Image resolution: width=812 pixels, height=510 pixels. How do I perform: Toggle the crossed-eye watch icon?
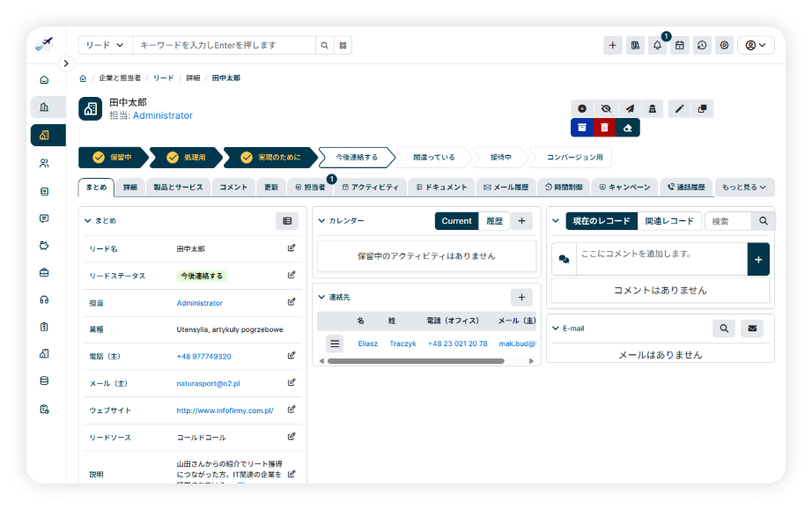point(605,108)
